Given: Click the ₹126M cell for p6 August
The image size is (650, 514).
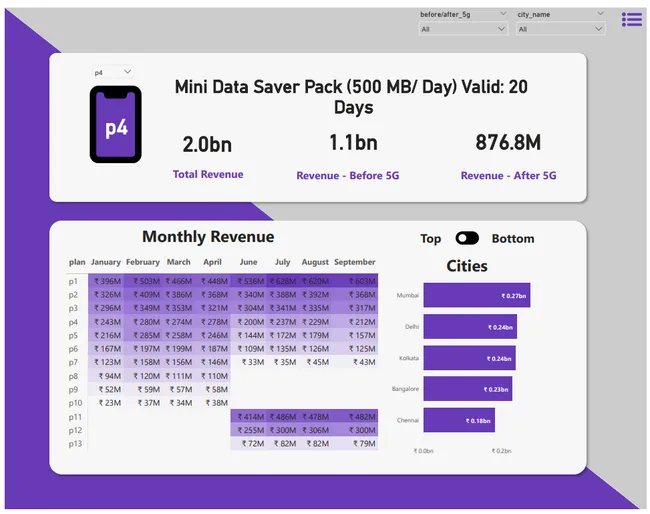Looking at the screenshot, I should [315, 349].
